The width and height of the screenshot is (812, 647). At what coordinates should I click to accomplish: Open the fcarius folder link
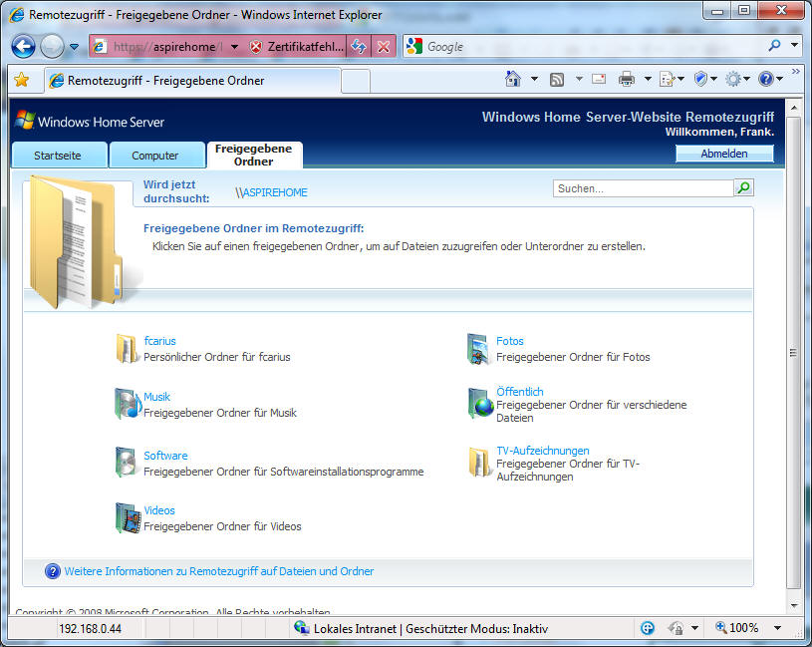tap(159, 341)
